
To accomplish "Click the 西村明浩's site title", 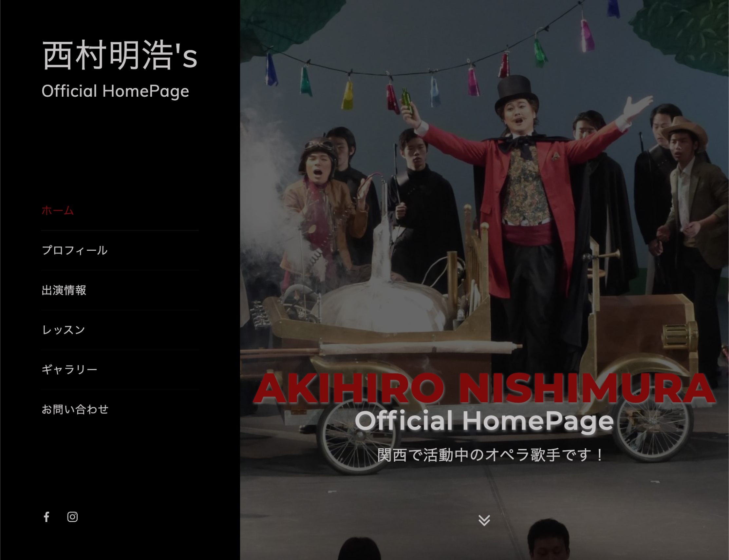I will coord(120,55).
